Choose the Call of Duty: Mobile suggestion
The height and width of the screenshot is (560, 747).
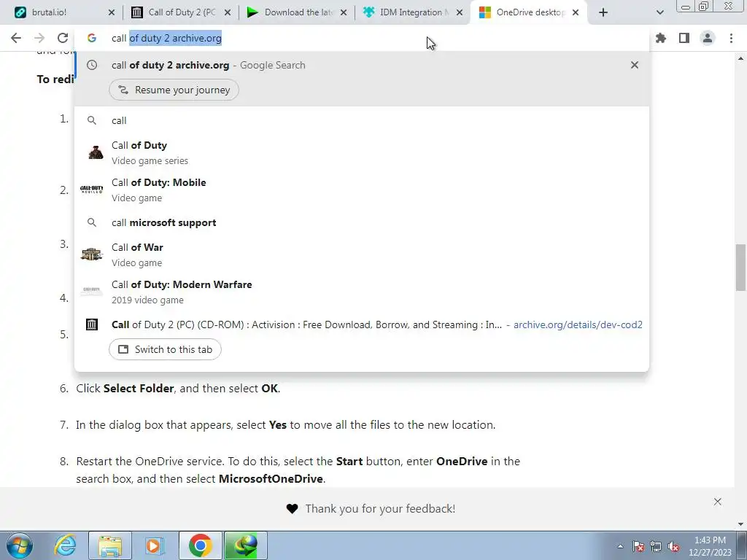pos(362,190)
